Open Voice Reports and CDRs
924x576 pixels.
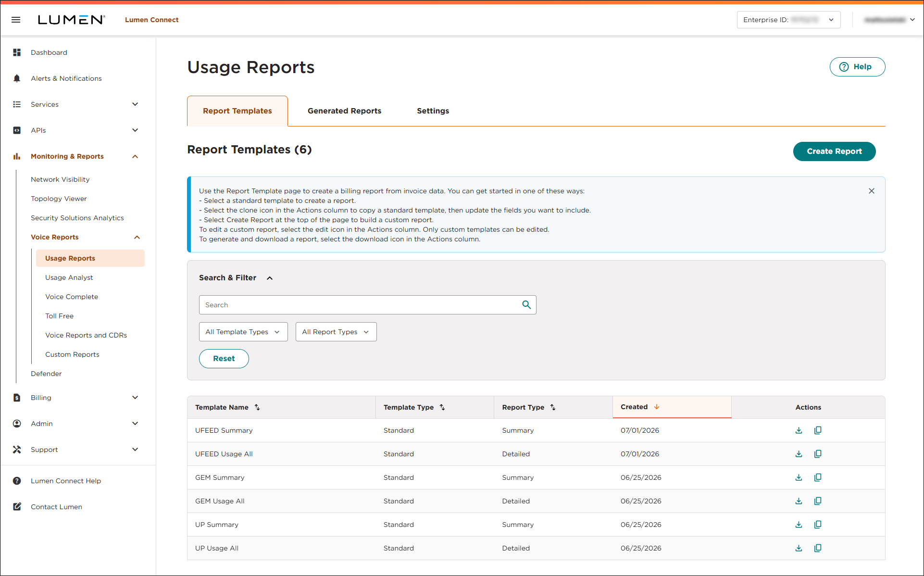tap(86, 335)
